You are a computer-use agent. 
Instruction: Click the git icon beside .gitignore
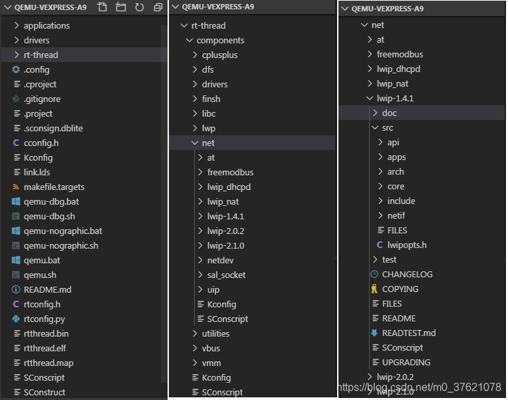(x=16, y=99)
